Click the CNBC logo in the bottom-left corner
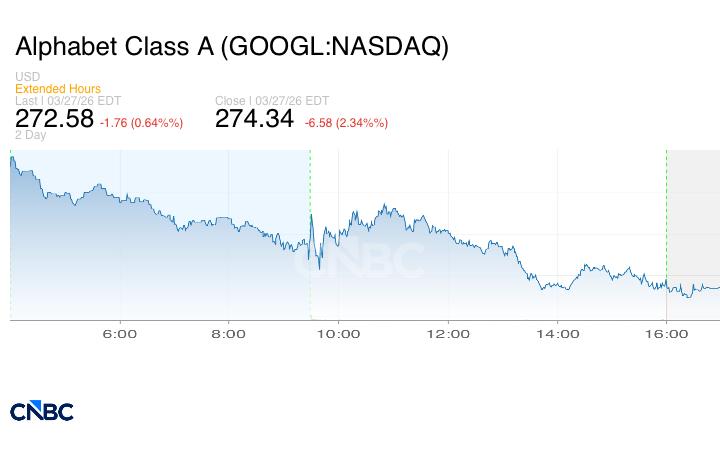 [42, 411]
